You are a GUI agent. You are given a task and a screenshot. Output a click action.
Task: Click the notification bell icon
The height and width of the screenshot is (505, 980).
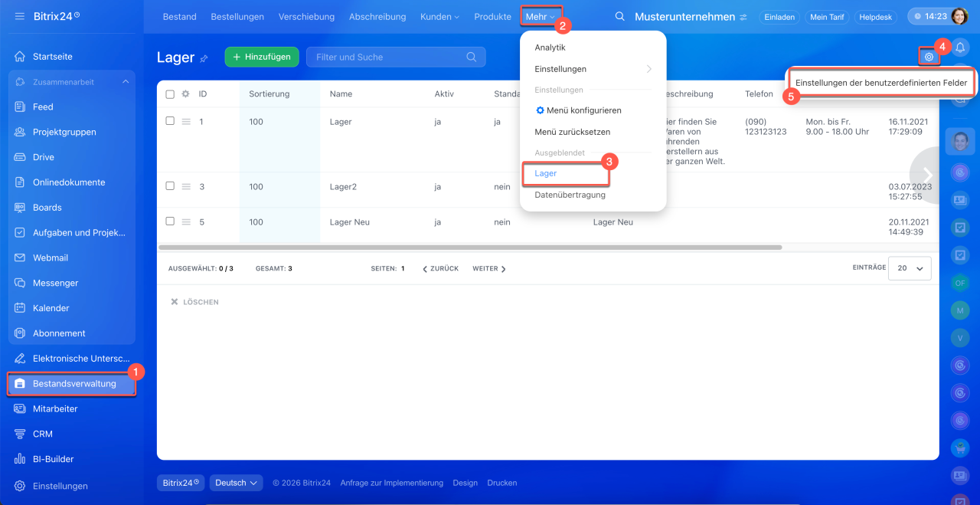click(960, 49)
